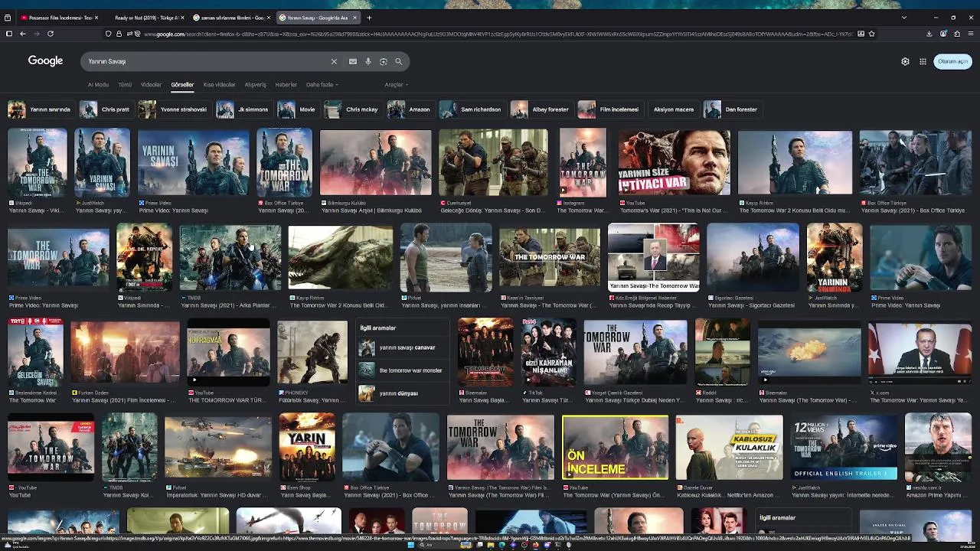This screenshot has width=980, height=551.
Task: Bookmark this page with the star icon
Action: [871, 34]
